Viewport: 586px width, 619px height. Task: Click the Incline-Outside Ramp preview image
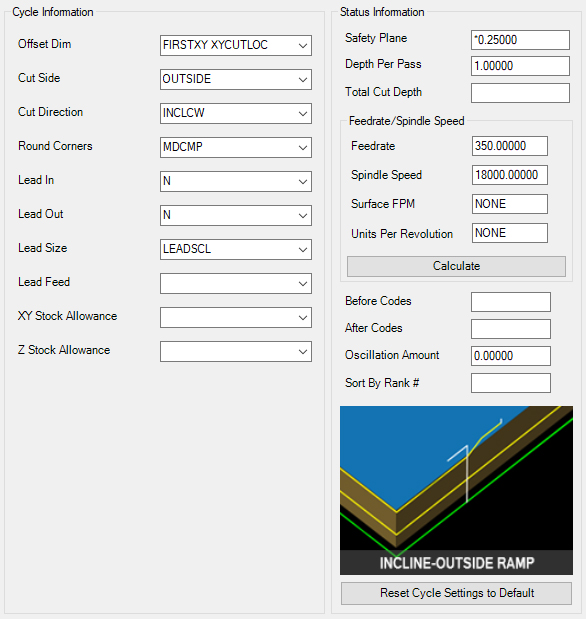click(456, 490)
